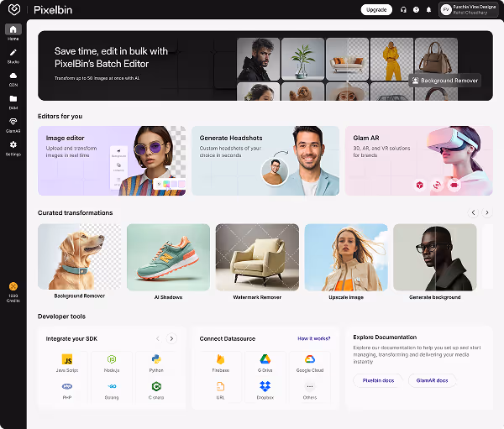This screenshot has height=429, width=504.
Task: Open the Studio pencil icon
Action: 13,52
